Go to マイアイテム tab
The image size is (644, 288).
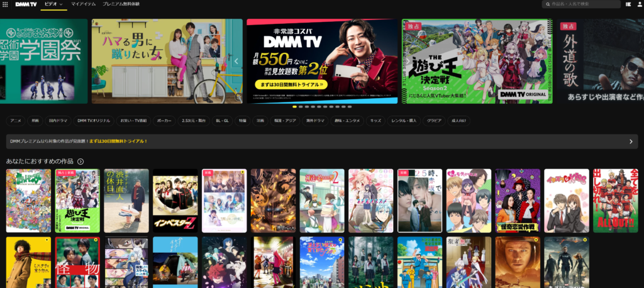pos(84,4)
